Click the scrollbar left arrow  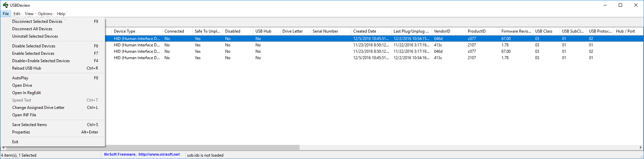coord(3,148)
